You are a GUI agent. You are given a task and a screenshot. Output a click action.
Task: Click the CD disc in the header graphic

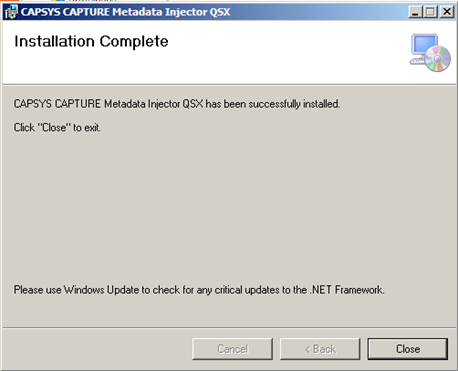pos(438,59)
